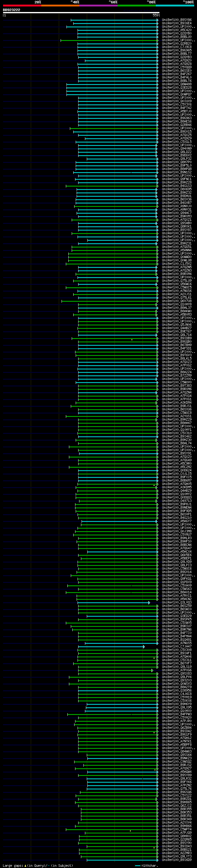
Task: Select label UniRef100_B1Q481
Action: (x=176, y=640)
